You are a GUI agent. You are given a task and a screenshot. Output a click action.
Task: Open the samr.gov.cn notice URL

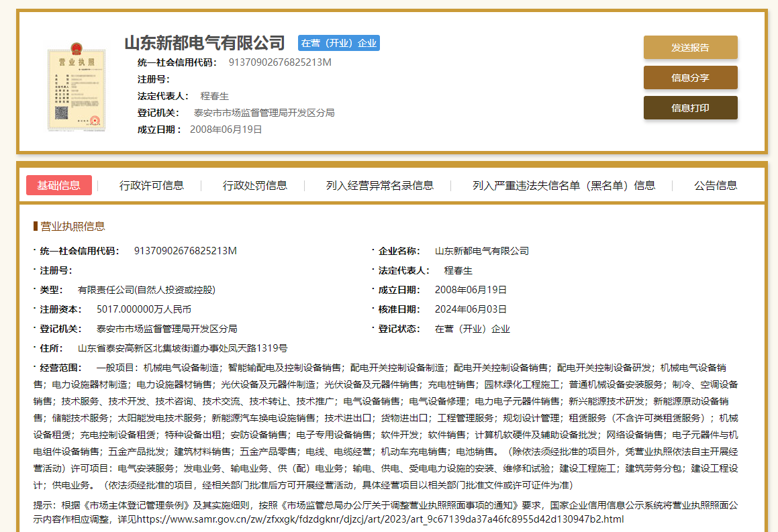(380, 519)
